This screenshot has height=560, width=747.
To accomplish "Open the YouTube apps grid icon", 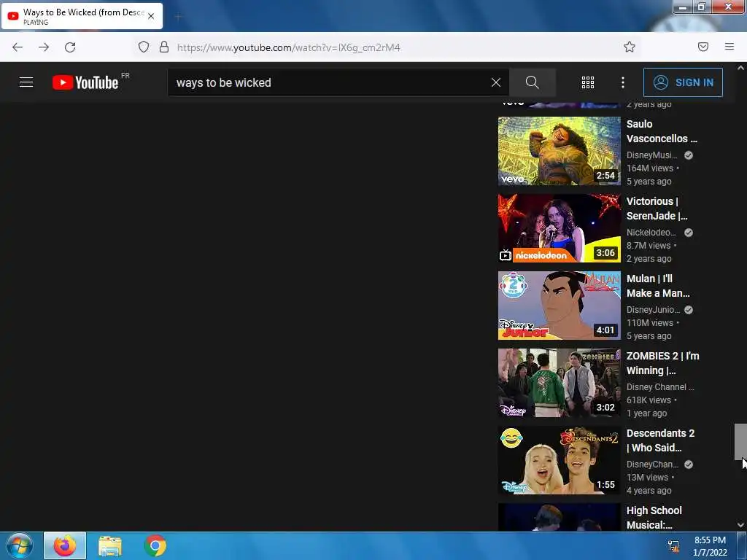I will pyautogui.click(x=588, y=82).
